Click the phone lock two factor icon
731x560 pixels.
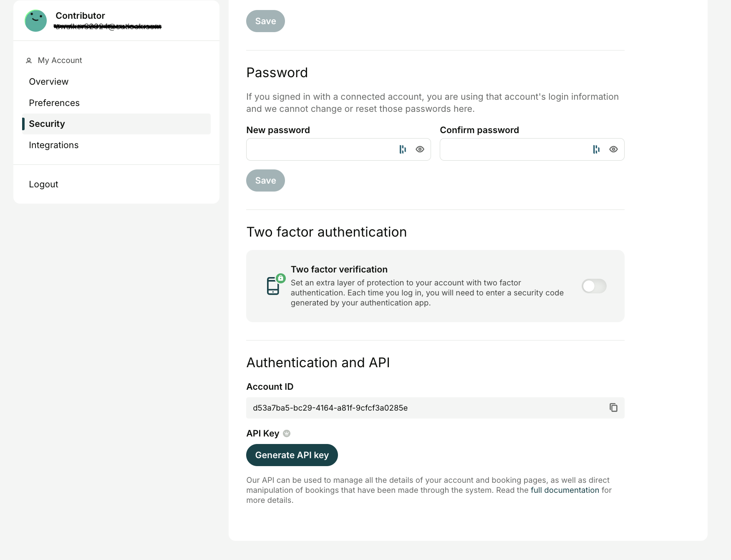275,285
